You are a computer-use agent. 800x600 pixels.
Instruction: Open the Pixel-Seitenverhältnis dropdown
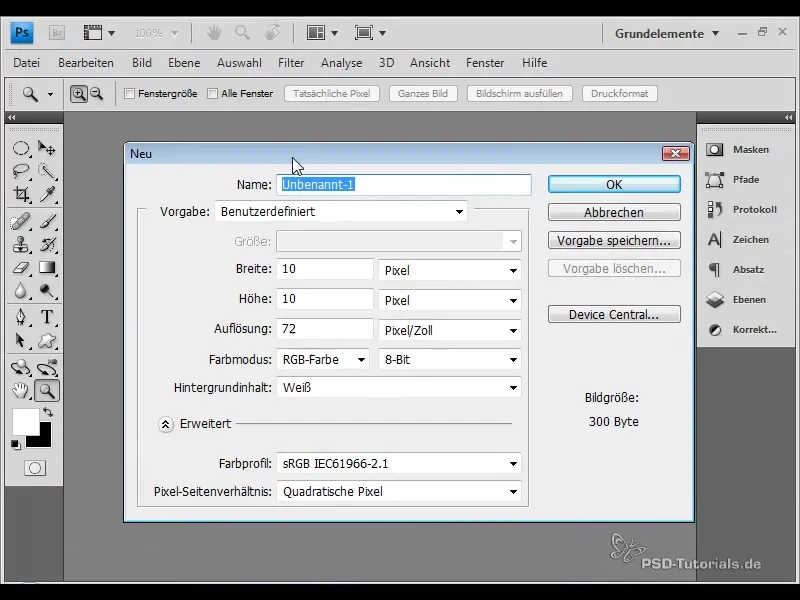399,492
